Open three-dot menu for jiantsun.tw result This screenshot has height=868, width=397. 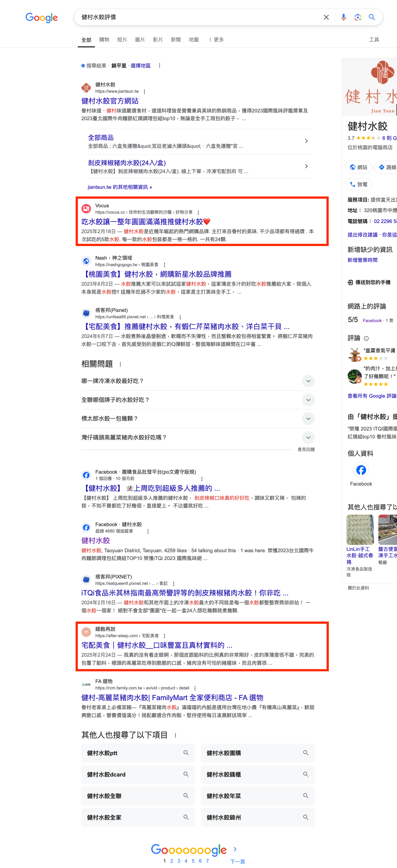click(144, 92)
